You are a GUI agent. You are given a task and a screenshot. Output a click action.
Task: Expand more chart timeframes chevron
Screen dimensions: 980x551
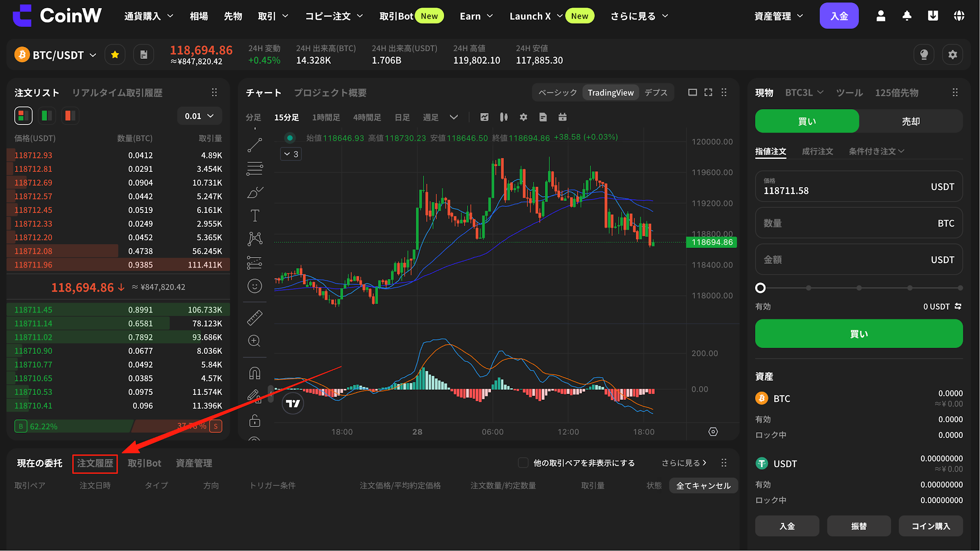click(x=454, y=117)
